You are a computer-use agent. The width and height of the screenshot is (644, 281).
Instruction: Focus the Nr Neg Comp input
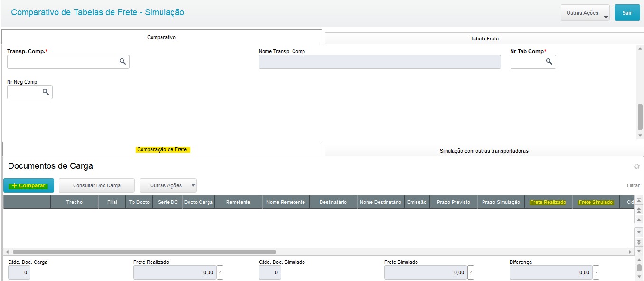tap(29, 92)
